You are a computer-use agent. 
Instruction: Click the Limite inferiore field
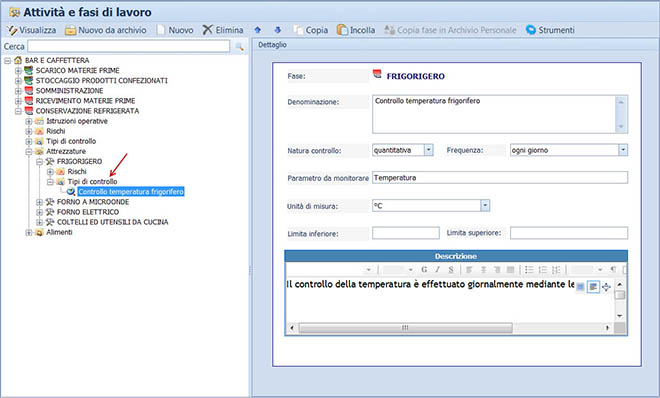click(406, 233)
